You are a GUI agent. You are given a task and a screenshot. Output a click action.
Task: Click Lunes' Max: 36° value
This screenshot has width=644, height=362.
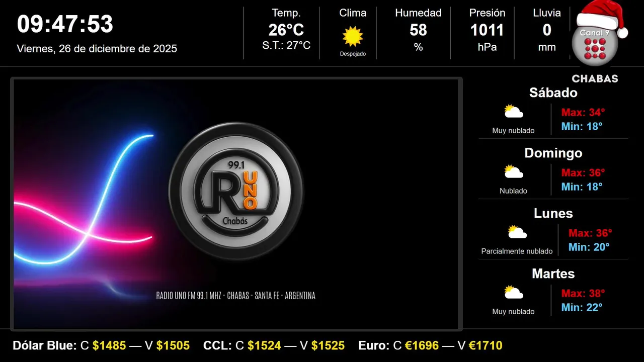[590, 233]
